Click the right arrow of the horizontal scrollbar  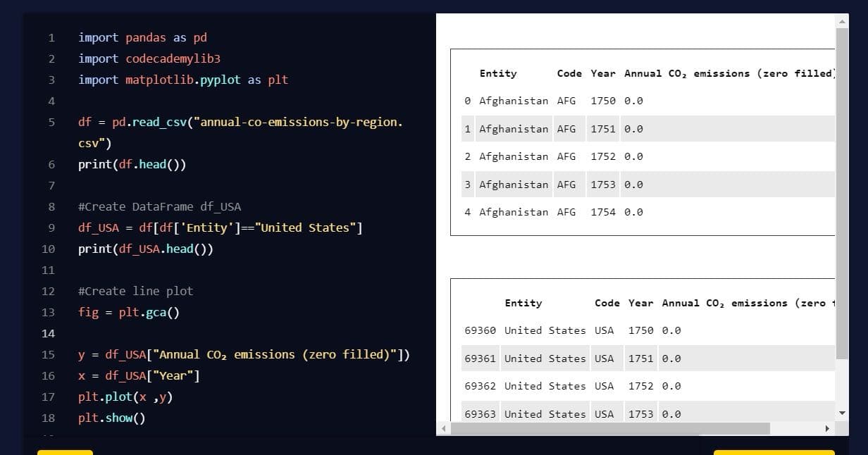tap(827, 428)
